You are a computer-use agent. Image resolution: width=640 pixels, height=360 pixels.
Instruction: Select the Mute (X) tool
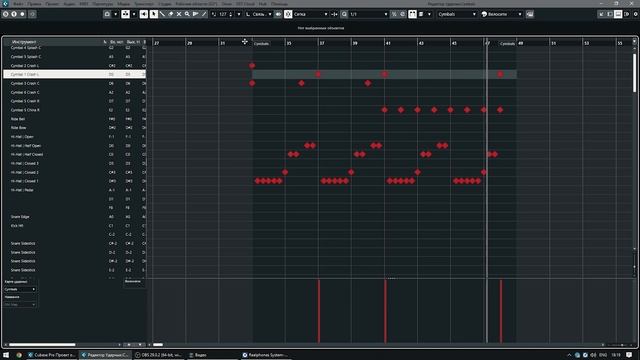(x=179, y=14)
